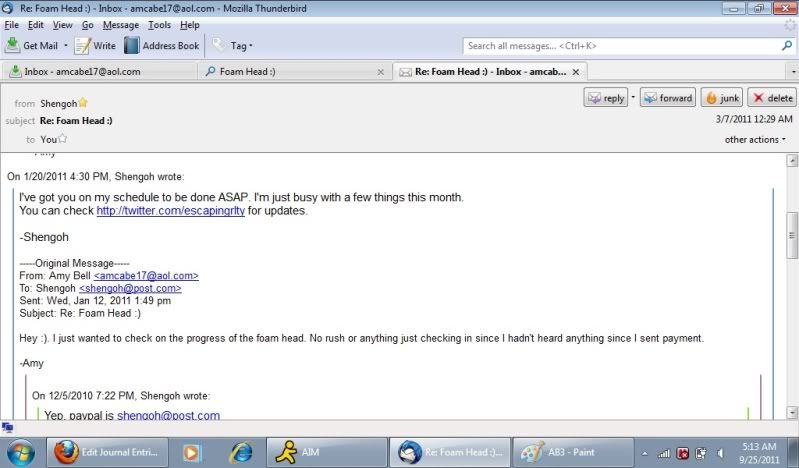Click the star next to sender Shengoh
799x468 pixels.
pos(83,102)
